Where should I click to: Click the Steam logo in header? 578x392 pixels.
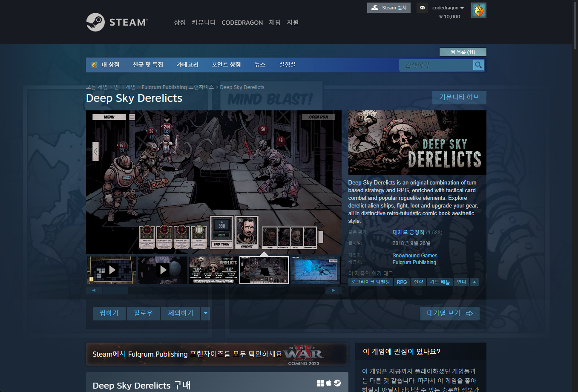point(117,22)
